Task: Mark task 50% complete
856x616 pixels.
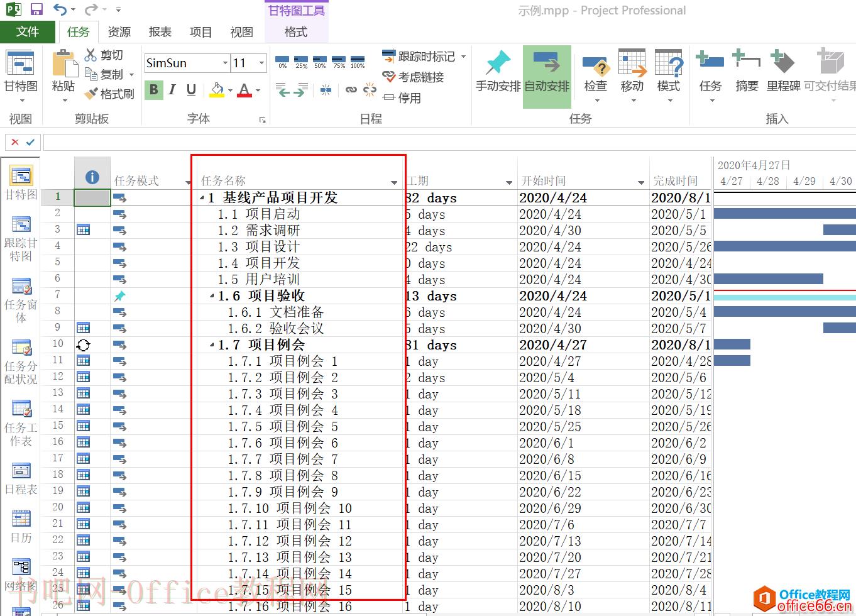Action: click(320, 62)
